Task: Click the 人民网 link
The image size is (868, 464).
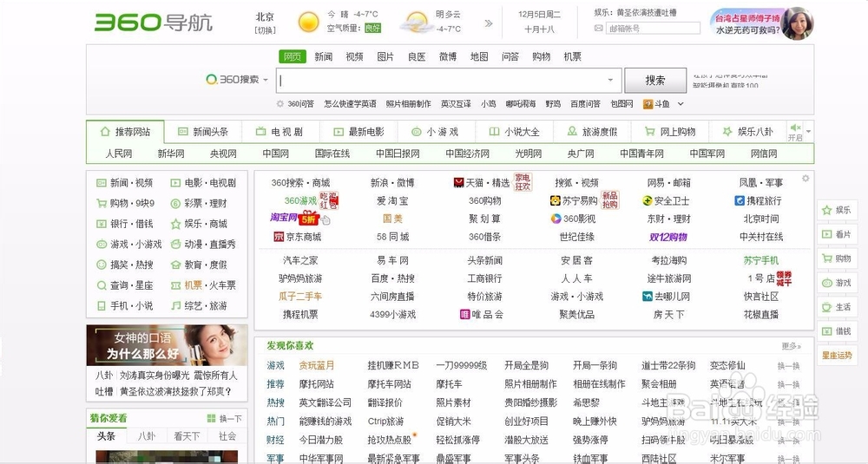Action: [x=118, y=154]
